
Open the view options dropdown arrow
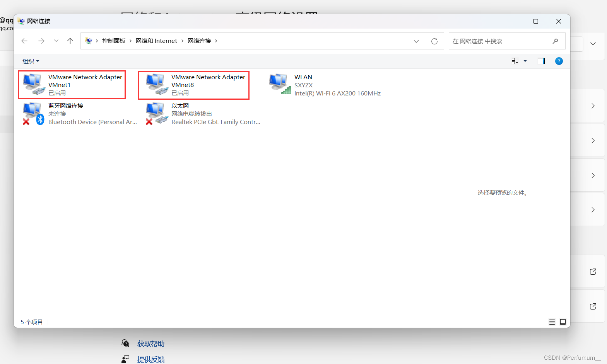pyautogui.click(x=525, y=61)
